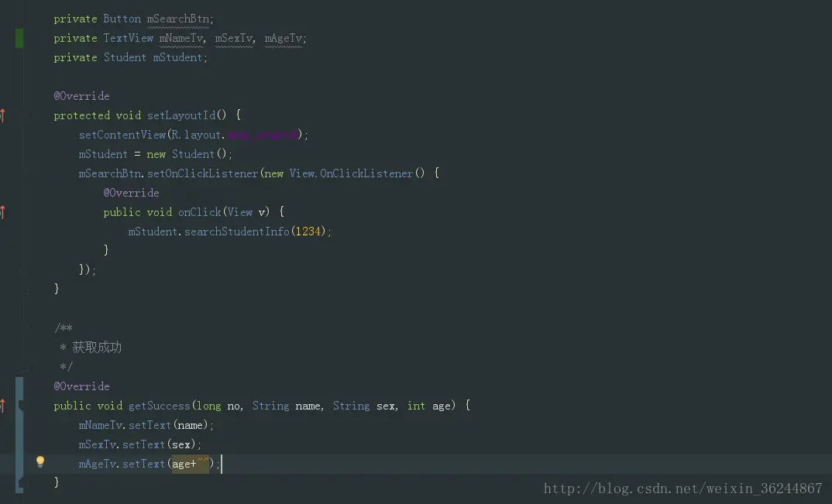Click 'searchStudentInfo' method call
The height and width of the screenshot is (504, 832).
(236, 231)
